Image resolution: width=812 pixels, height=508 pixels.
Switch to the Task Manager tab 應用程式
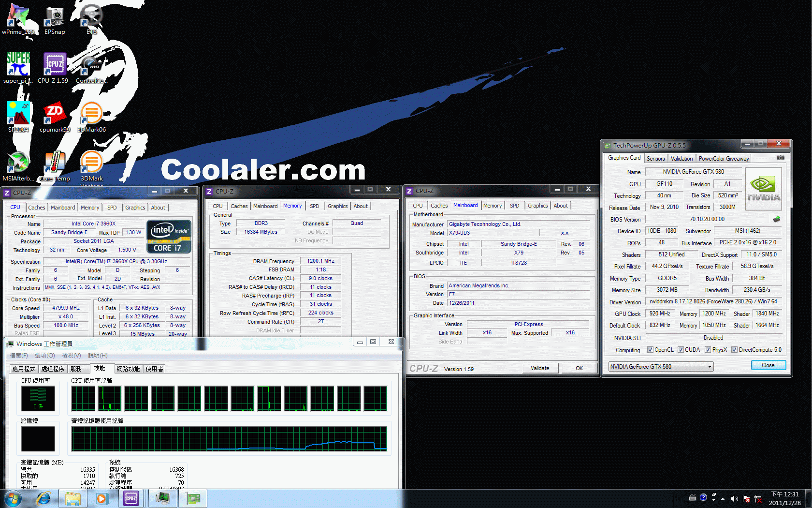24,369
